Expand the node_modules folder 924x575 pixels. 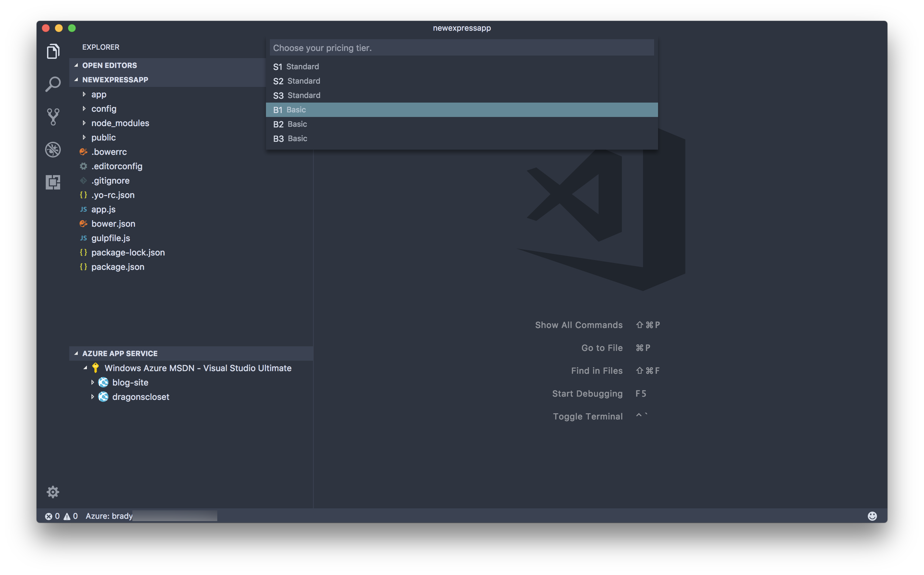(x=120, y=123)
